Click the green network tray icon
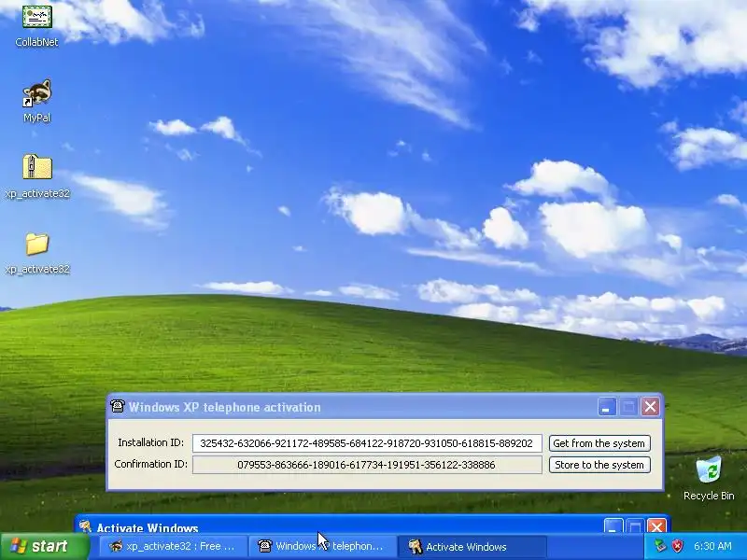The width and height of the screenshot is (747, 560). 660,546
